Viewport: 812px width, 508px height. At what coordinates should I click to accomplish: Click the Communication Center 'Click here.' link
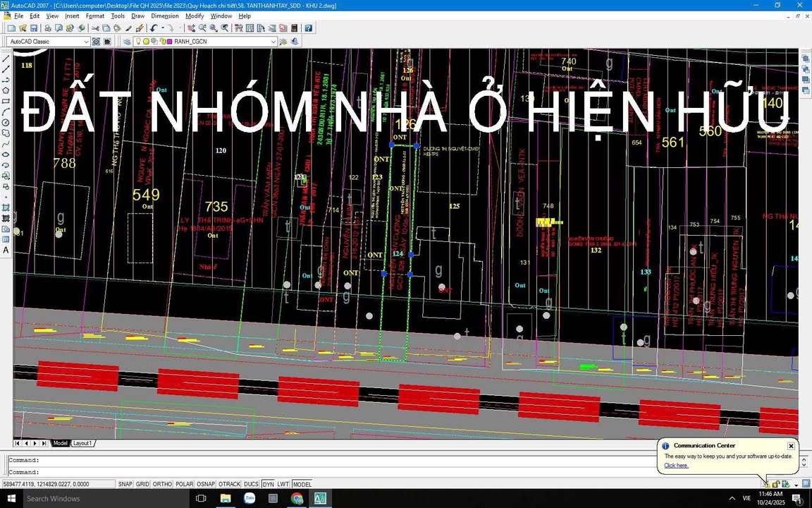(675, 465)
